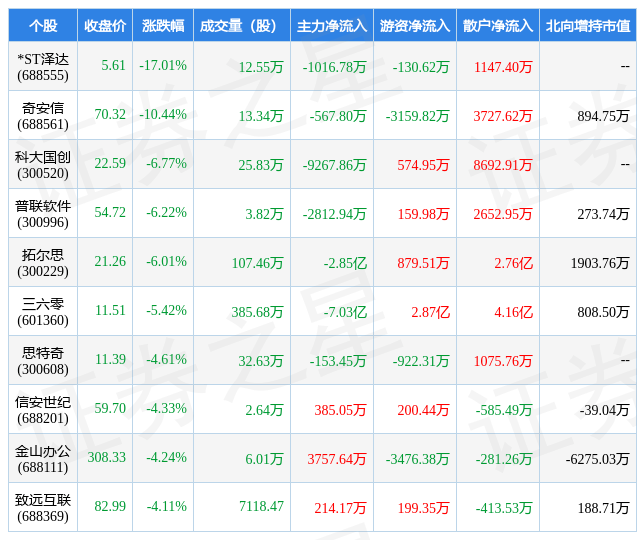Click northbound value 1903.76万
Image resolution: width=637 pixels, height=540 pixels.
tap(600, 263)
